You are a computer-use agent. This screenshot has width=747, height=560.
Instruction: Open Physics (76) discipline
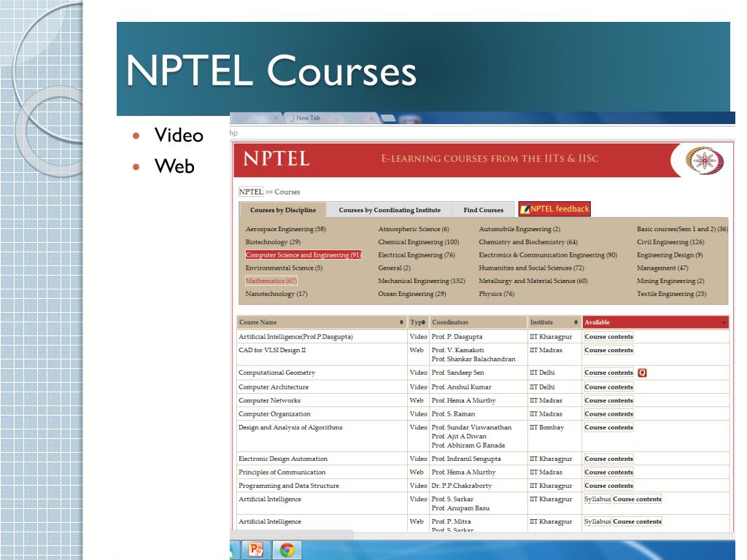[496, 294]
